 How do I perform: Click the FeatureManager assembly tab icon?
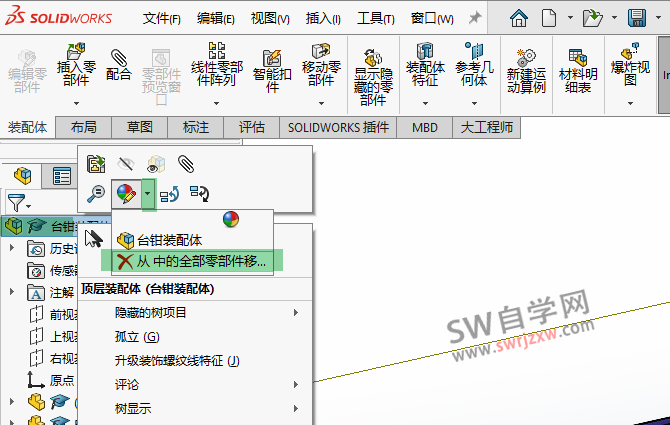coord(22,176)
